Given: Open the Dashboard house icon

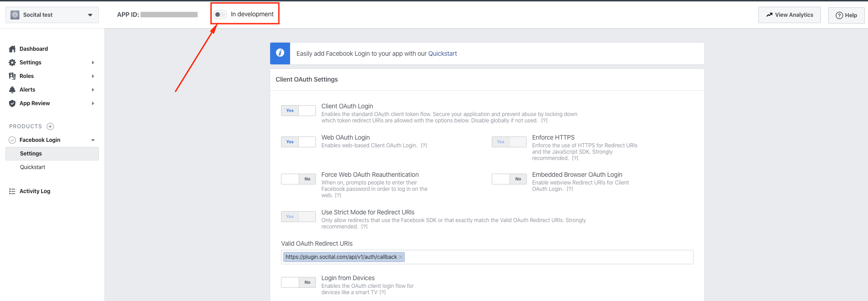Looking at the screenshot, I should pyautogui.click(x=12, y=49).
